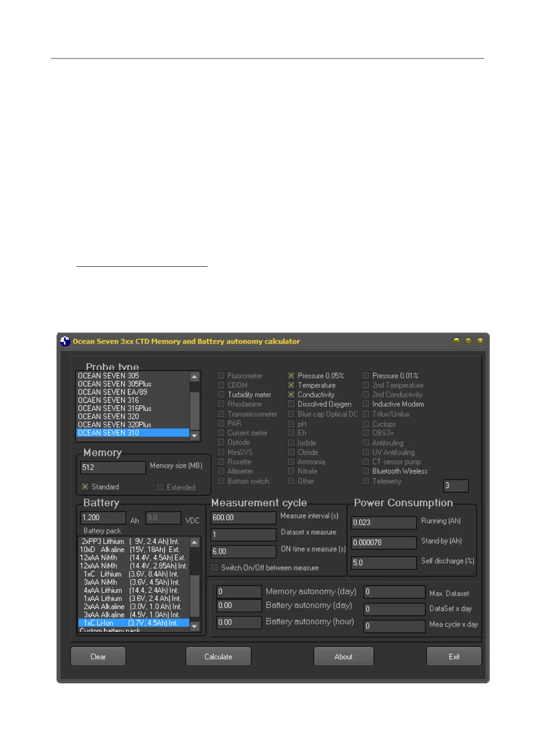This screenshot has width=535, height=756.
Task: Select OCEAN SEVEN 305Plus in probe list
Action: coord(133,384)
